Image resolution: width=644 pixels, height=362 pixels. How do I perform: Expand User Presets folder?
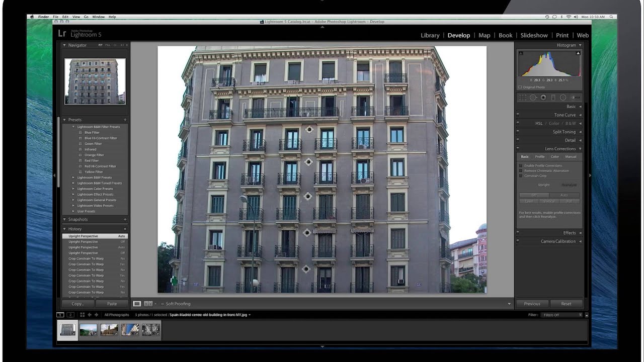click(x=73, y=211)
